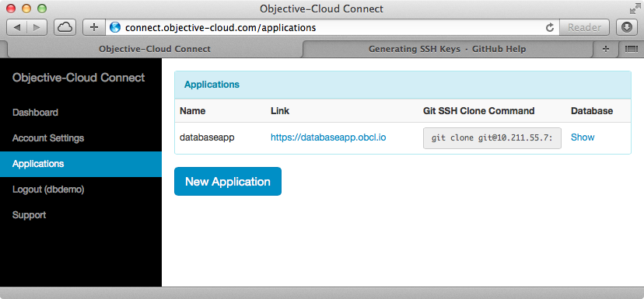Show all tabs icon at tab bar end
The image size is (644, 299).
(x=628, y=49)
